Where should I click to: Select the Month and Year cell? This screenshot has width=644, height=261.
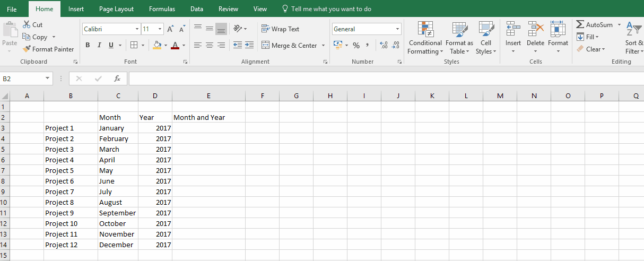coord(208,117)
